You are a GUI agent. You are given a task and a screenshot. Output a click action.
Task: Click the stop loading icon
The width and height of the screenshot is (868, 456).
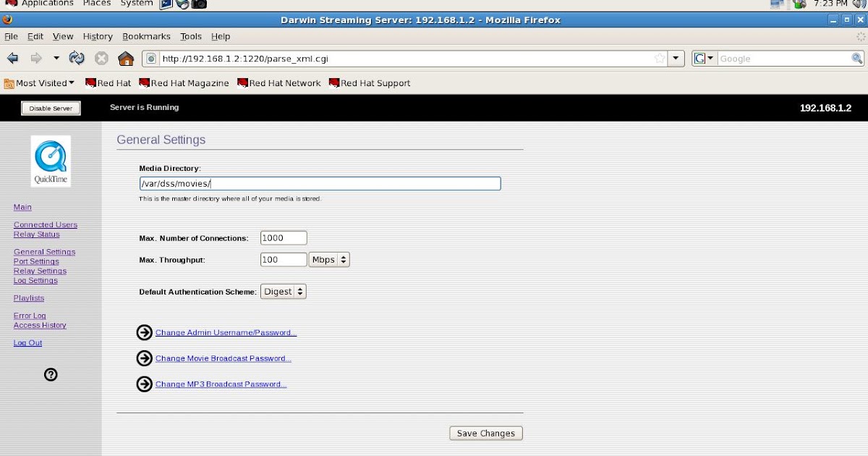tap(102, 59)
